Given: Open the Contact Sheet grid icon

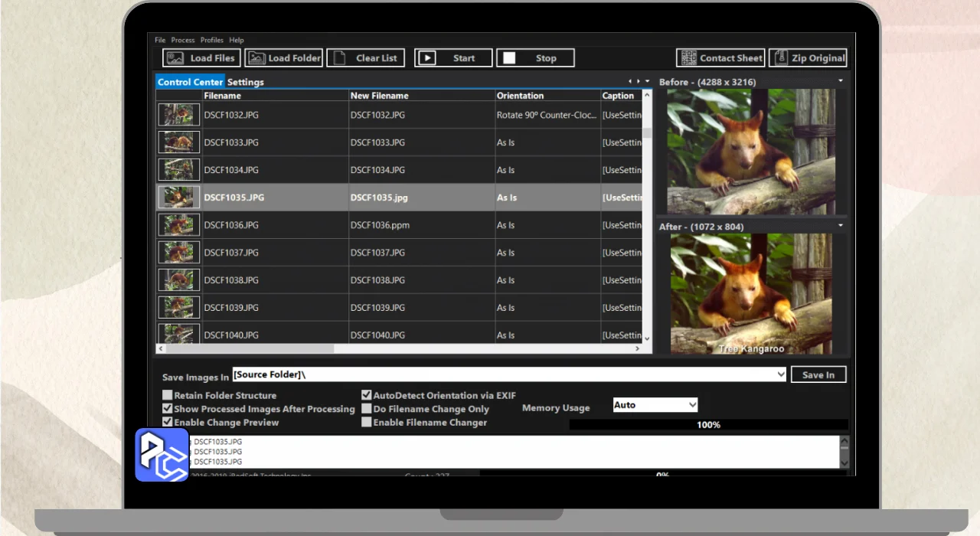Looking at the screenshot, I should pyautogui.click(x=688, y=58).
